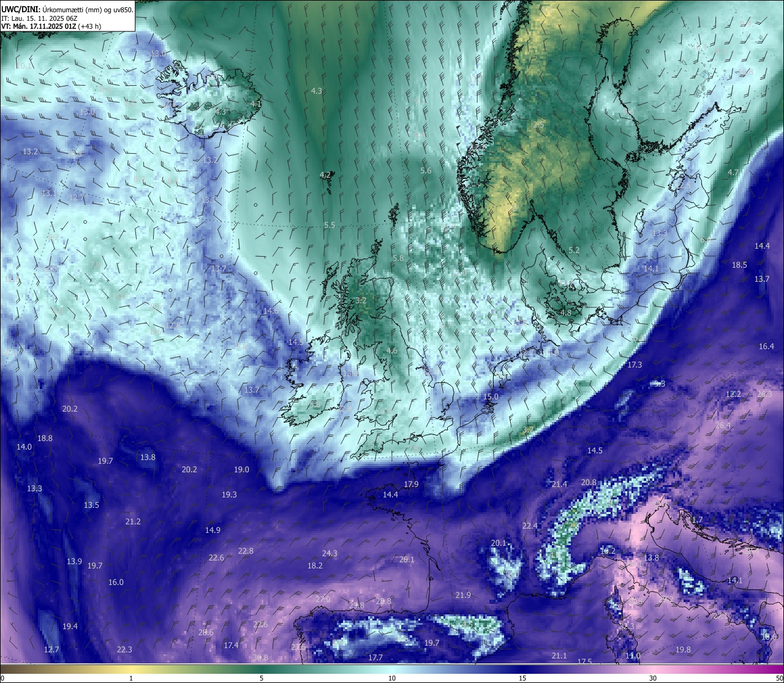Select the 5.5 value label

point(330,225)
